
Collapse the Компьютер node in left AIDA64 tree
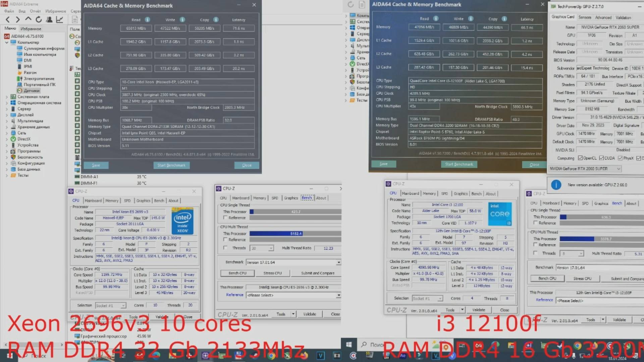(7, 43)
